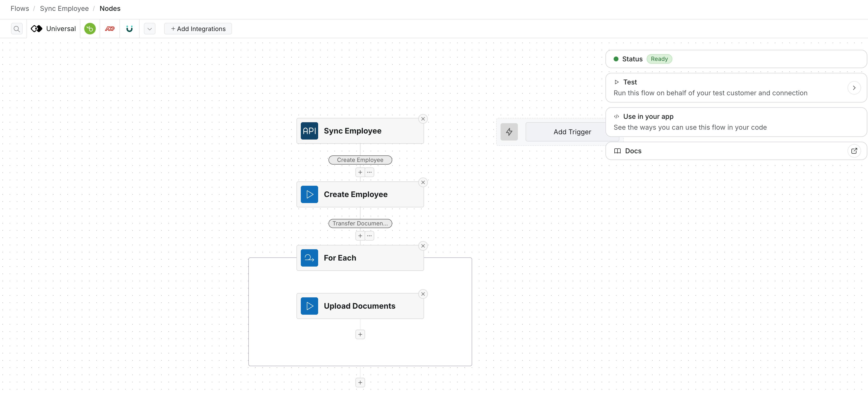Image resolution: width=868 pixels, height=396 pixels.
Task: Click the Add Trigger button
Action: tap(572, 132)
